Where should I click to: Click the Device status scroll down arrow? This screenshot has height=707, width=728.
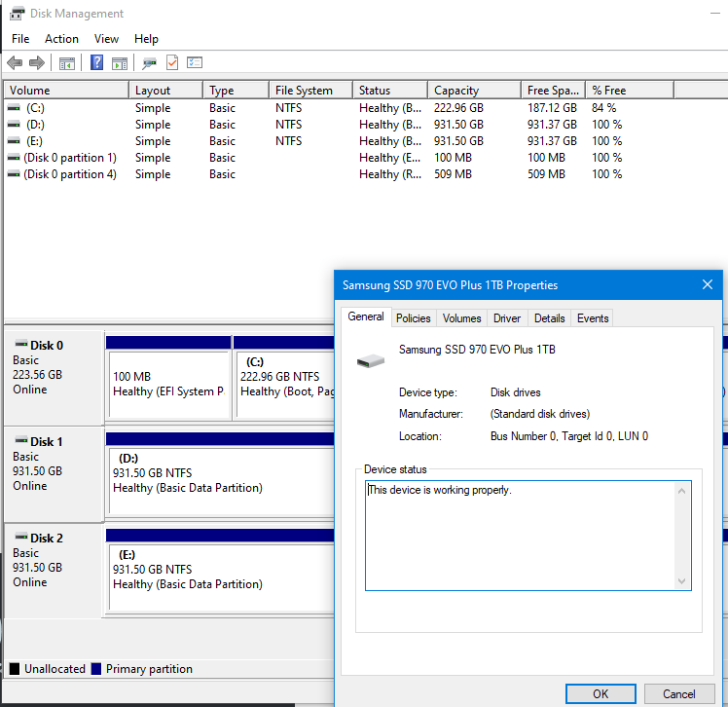[681, 580]
